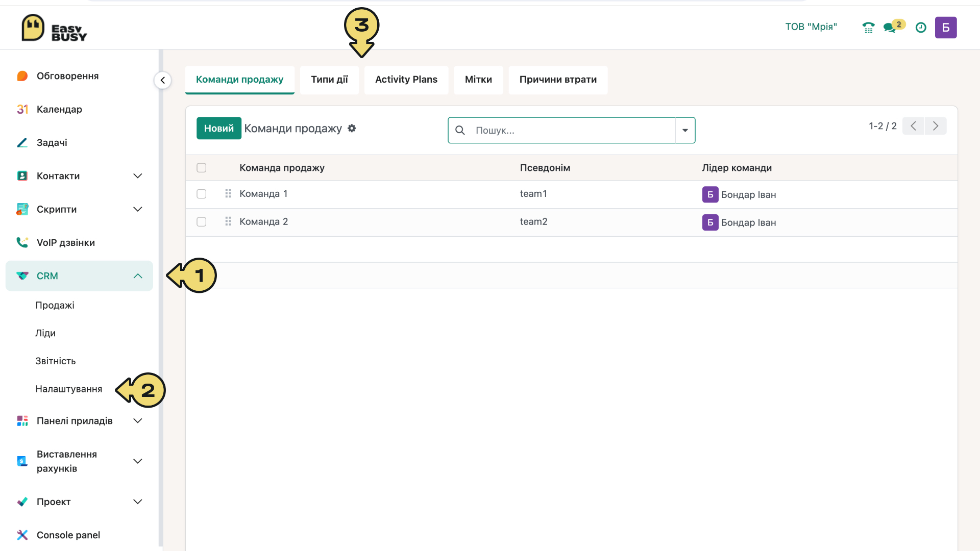Click the ТОВ "Мрія" company switcher

811,27
